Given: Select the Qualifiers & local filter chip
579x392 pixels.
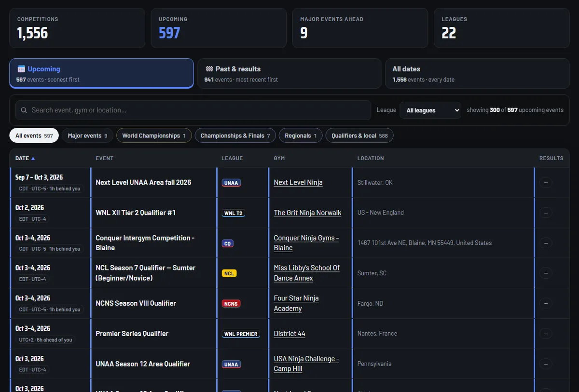Looking at the screenshot, I should [x=359, y=135].
